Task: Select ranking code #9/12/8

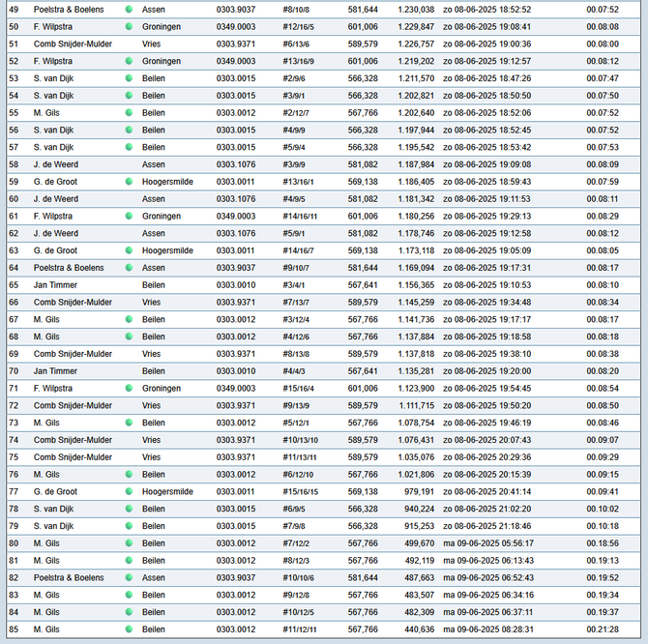Action: pos(296,595)
